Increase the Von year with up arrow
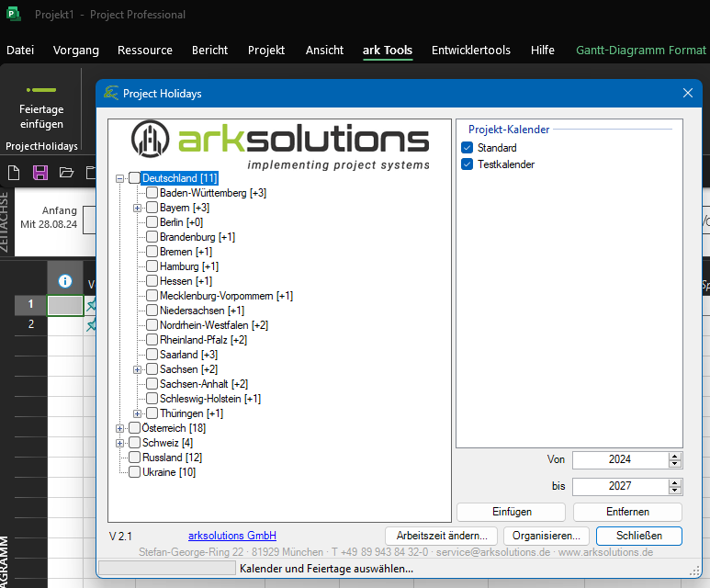The width and height of the screenshot is (710, 588). pyautogui.click(x=675, y=457)
